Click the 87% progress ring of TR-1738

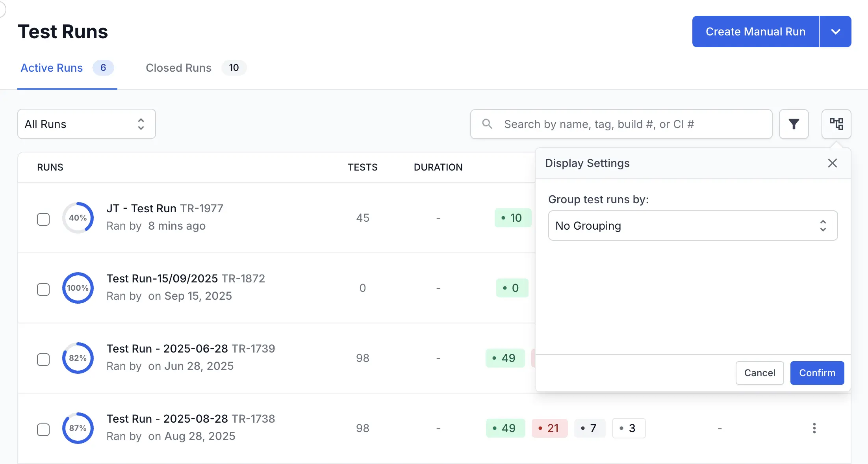click(x=78, y=428)
